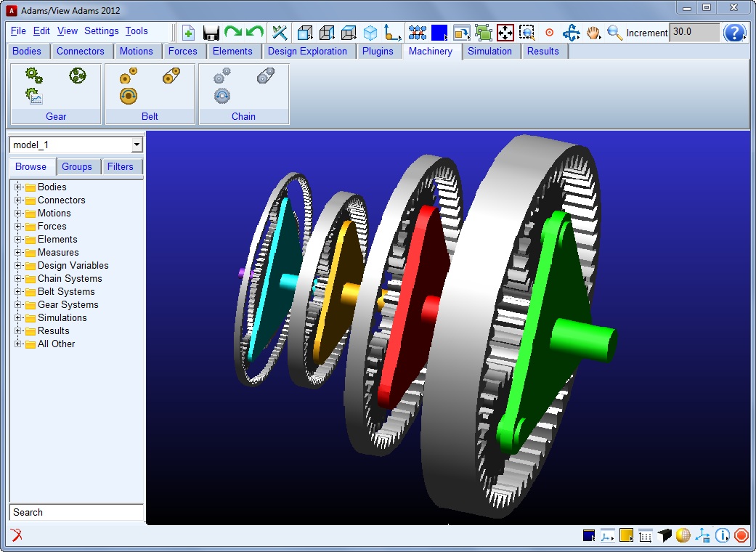Open the Groups tab in model browser
Viewport: 756px width, 552px height.
(77, 166)
